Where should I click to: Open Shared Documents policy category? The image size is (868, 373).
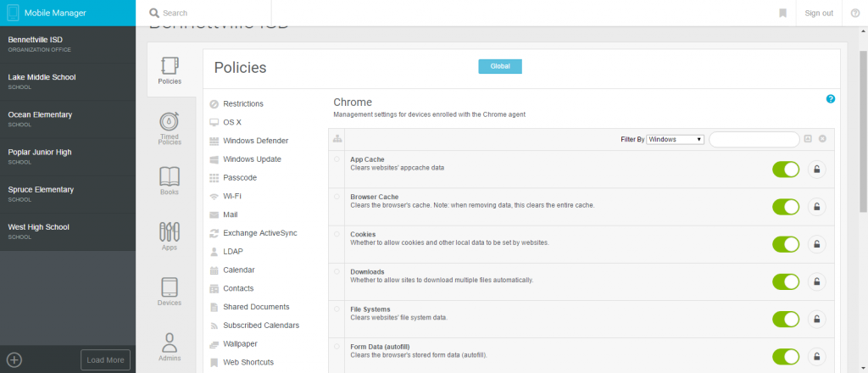point(256,307)
